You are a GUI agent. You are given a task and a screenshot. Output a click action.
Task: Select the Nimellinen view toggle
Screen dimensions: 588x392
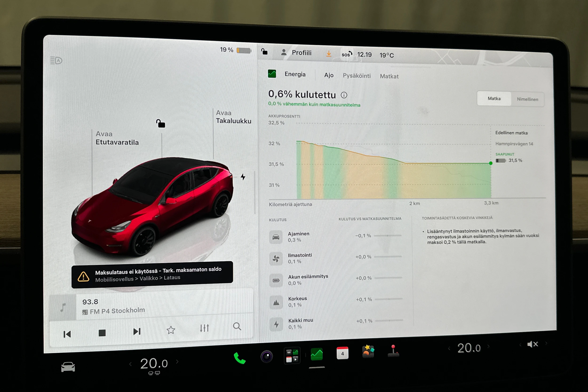(x=528, y=99)
